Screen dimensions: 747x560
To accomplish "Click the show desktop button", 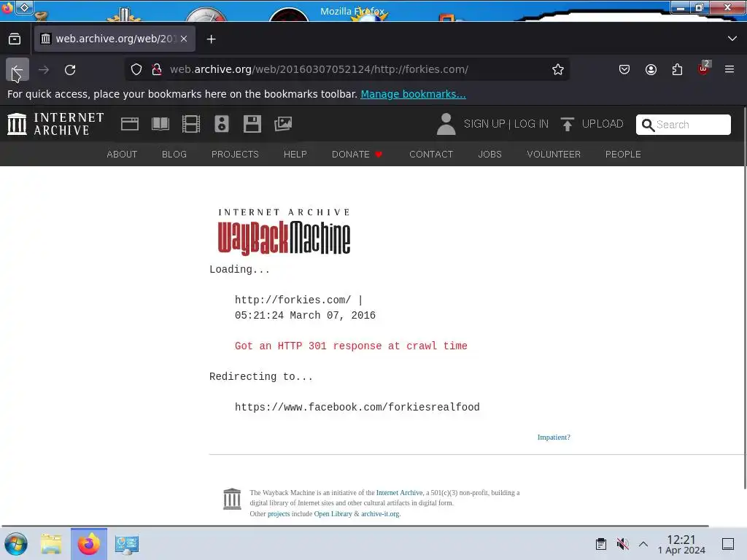I will 728,544.
